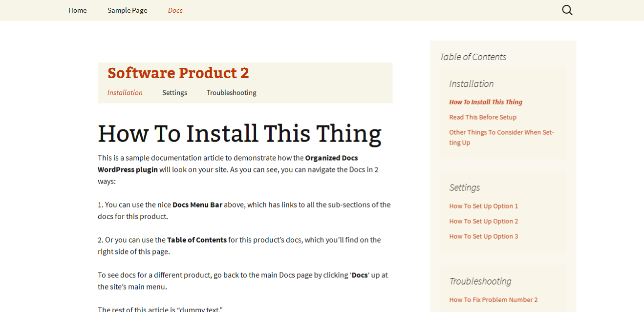This screenshot has width=644, height=312.
Task: Click bold 'Table of Contents' text in article
Action: point(197,240)
